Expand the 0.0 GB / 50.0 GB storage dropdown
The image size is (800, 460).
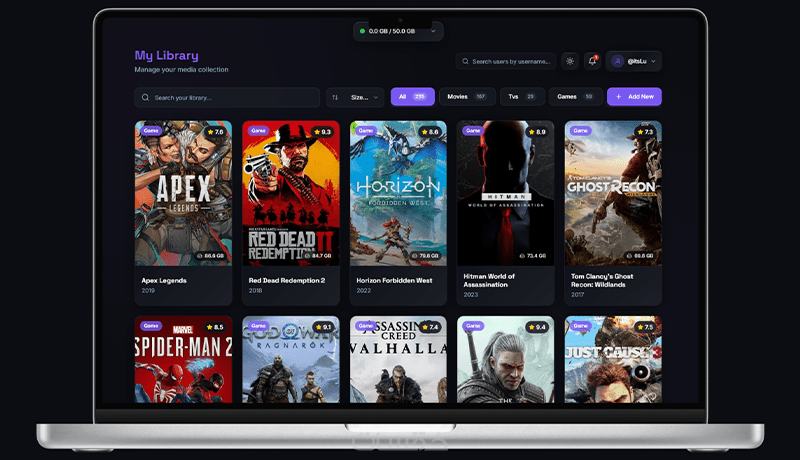tap(398, 31)
